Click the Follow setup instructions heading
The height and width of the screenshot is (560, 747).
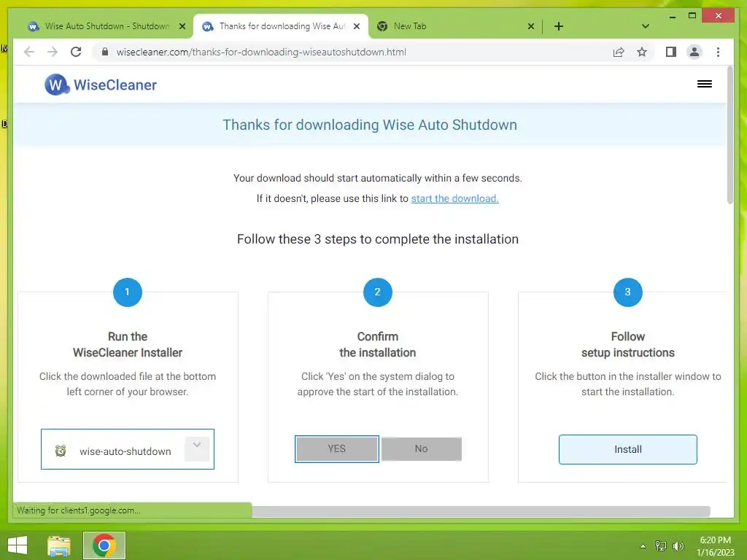(x=627, y=344)
